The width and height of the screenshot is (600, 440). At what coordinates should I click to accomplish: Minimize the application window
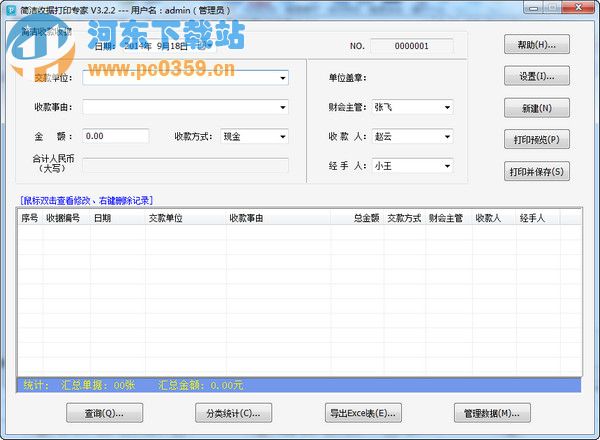[534, 8]
